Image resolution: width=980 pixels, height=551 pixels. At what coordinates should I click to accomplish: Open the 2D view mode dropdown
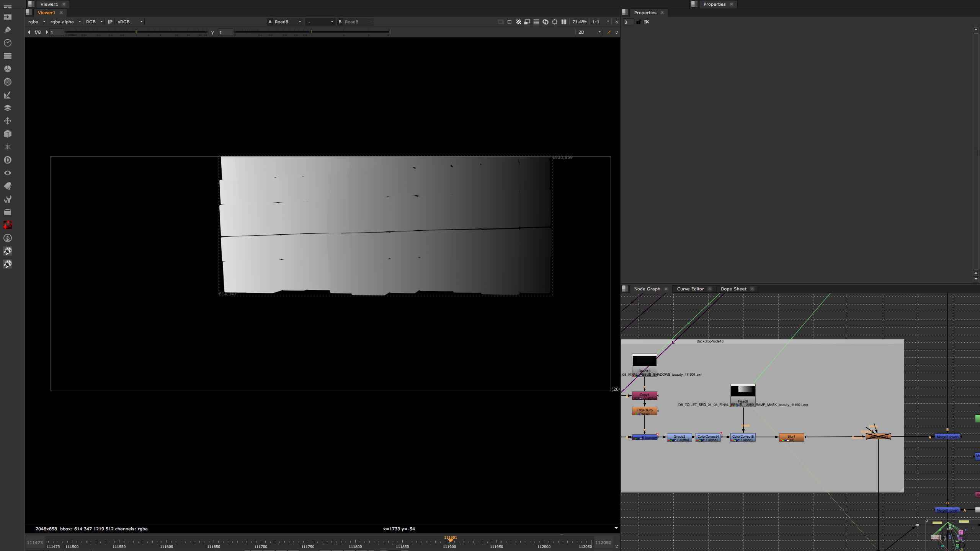point(590,32)
